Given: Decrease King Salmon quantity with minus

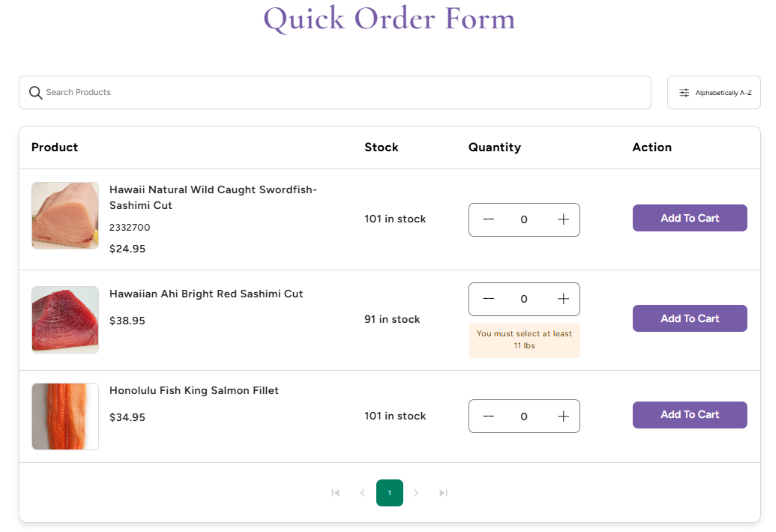Looking at the screenshot, I should coord(488,417).
